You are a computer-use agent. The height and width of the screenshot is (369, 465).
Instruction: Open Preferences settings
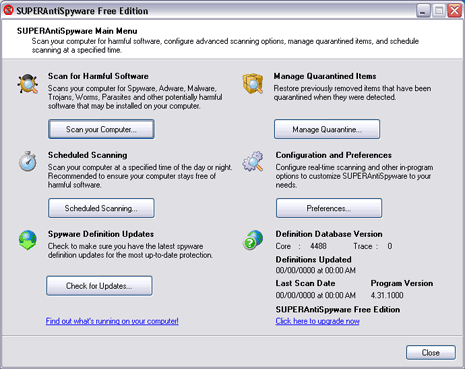pos(329,208)
